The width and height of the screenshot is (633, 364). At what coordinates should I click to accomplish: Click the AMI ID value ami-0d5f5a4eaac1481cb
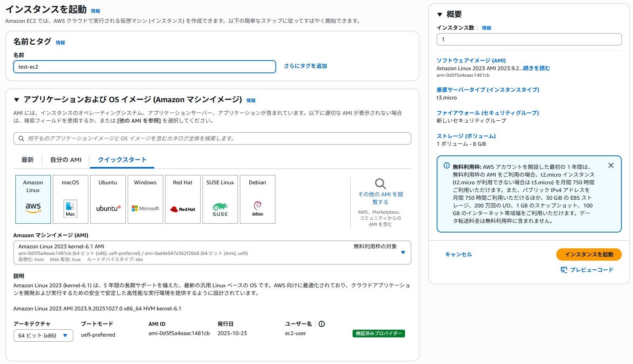point(179,333)
